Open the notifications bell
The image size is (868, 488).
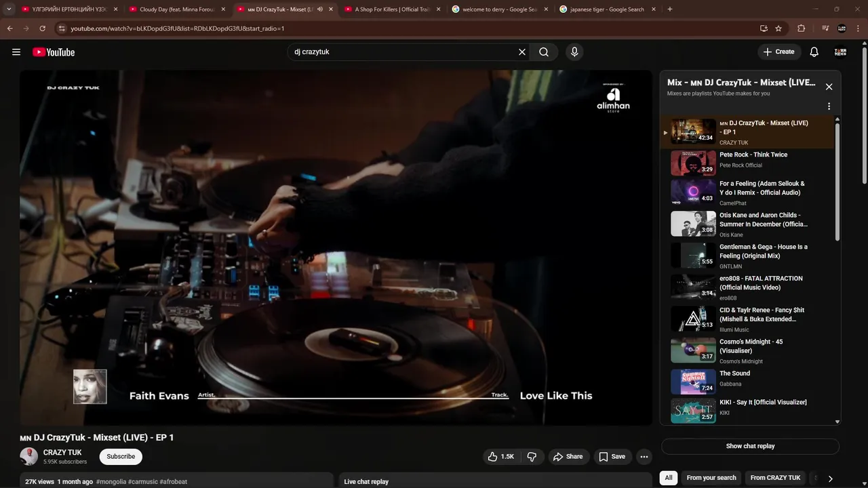814,52
